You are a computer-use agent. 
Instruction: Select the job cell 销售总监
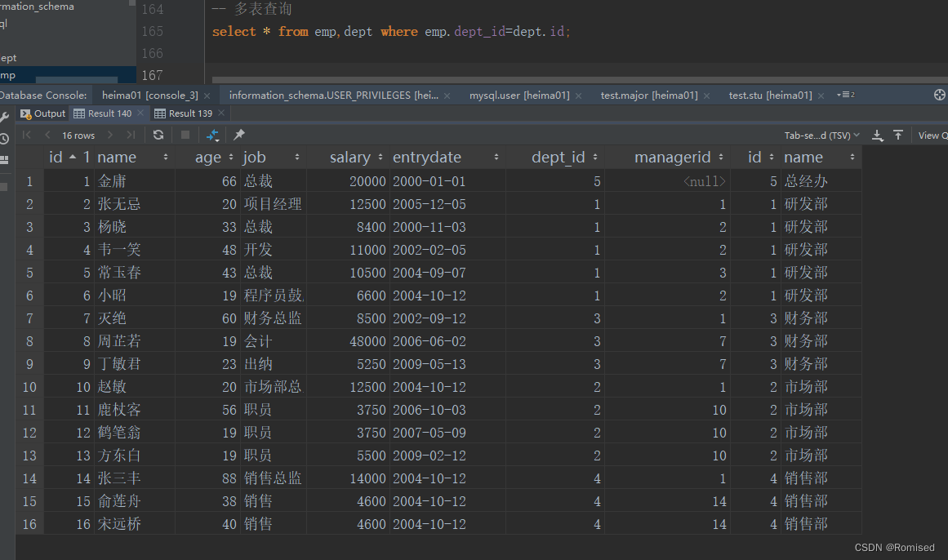point(272,478)
